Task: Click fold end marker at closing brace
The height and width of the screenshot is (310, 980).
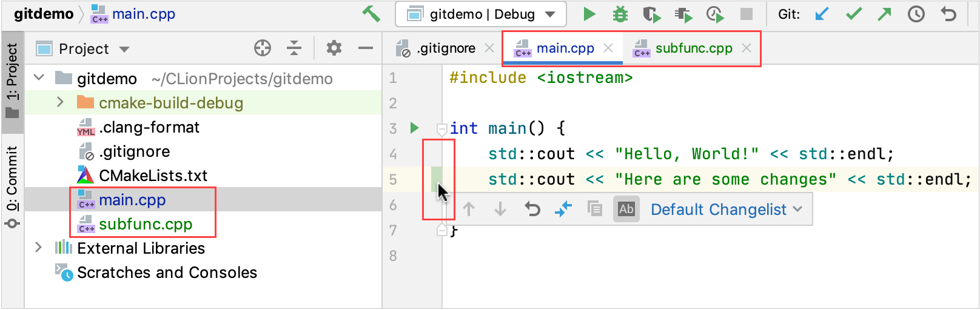Action: click(441, 230)
